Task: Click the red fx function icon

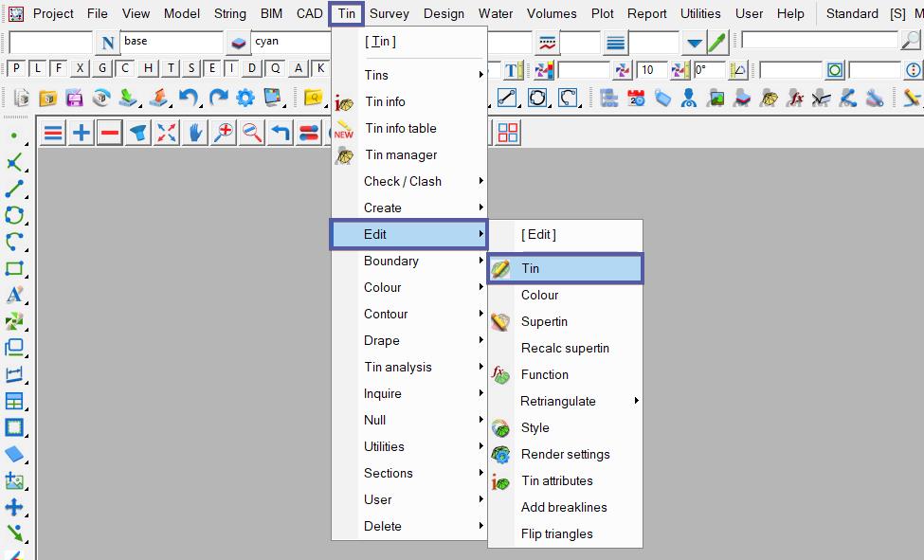Action: click(796, 98)
